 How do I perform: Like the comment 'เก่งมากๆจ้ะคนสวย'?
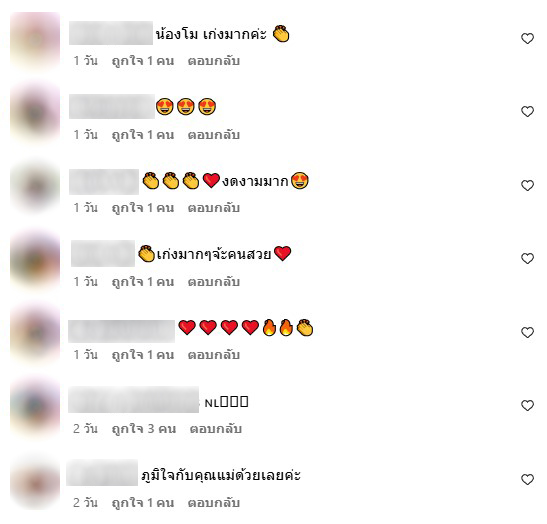527,259
